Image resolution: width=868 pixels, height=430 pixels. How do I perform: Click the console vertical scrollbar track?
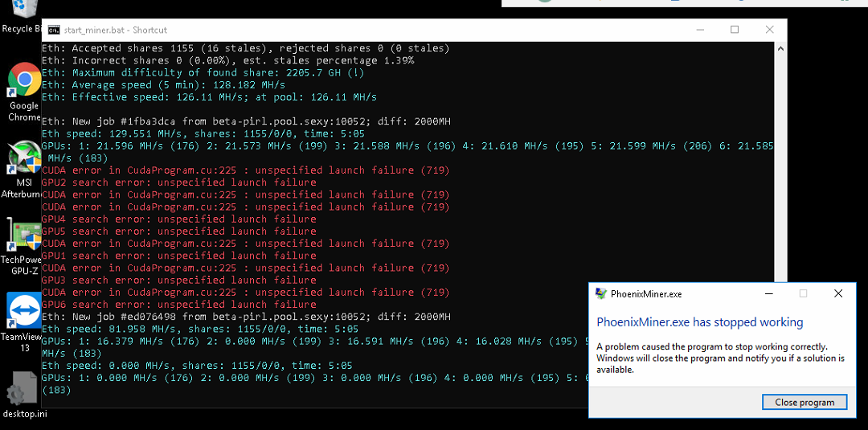(780, 169)
